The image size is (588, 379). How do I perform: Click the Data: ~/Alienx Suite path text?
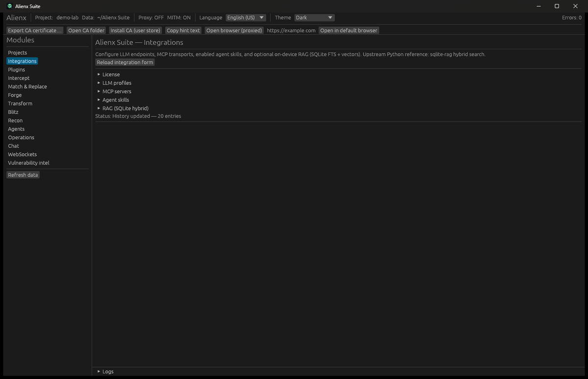point(106,18)
